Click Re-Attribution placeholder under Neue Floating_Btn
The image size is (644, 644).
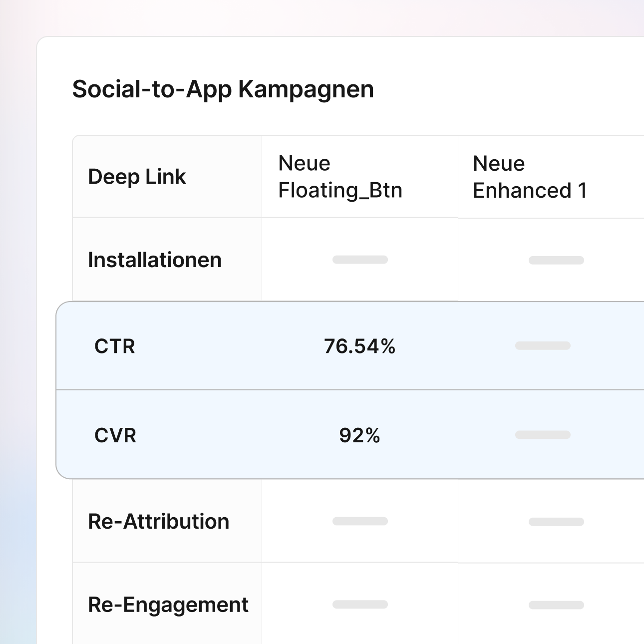(x=360, y=521)
